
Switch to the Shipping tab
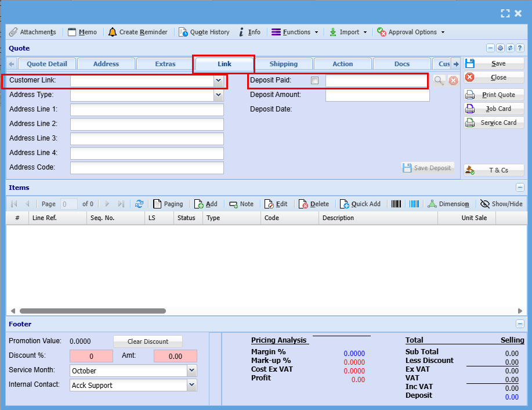[x=283, y=64]
